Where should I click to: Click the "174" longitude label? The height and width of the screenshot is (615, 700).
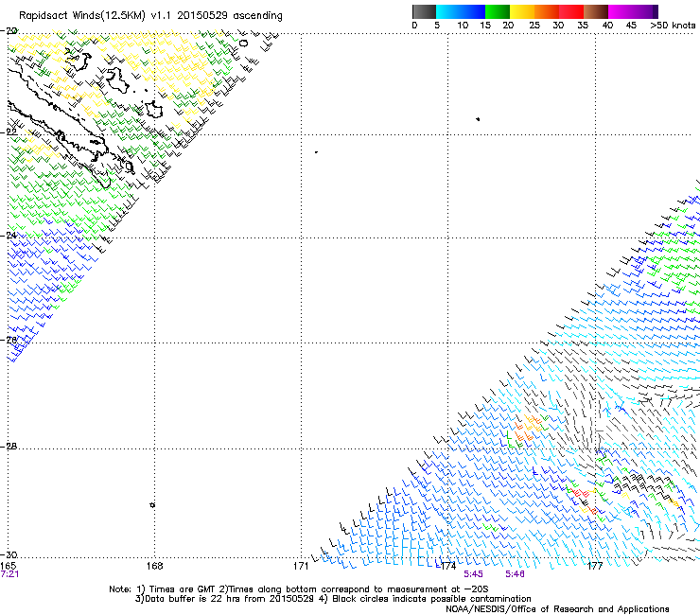(447, 566)
